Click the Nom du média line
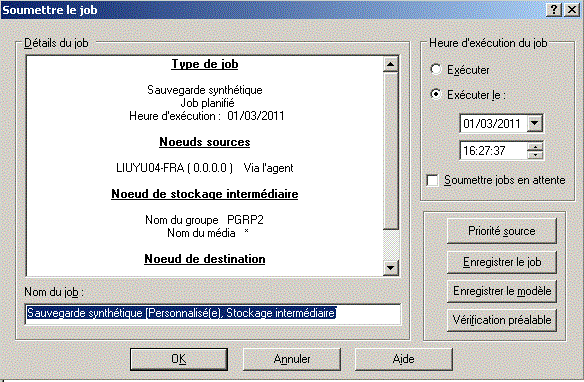The width and height of the screenshot is (584, 382). [208, 233]
